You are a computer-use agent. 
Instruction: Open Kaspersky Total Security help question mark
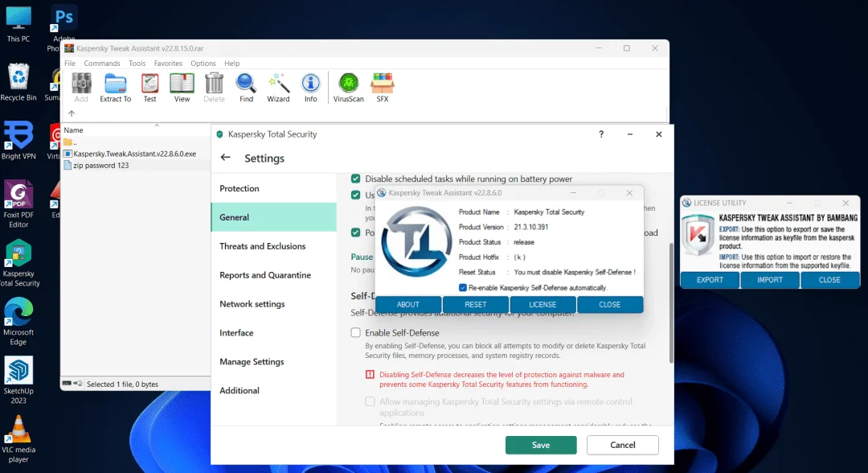pyautogui.click(x=601, y=134)
